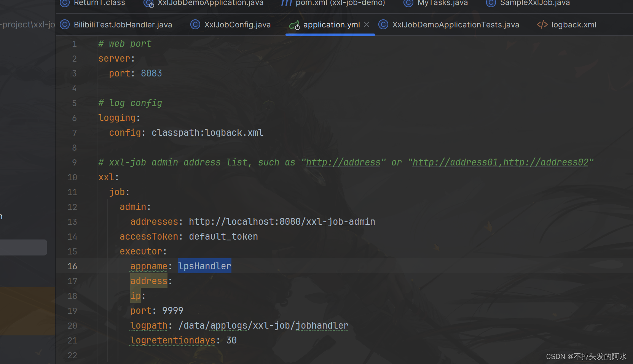This screenshot has width=633, height=364.
Task: Follow the http://address link in comment
Action: [x=343, y=162]
